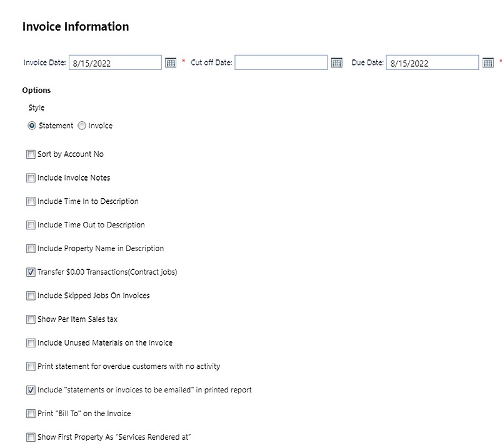Image resolution: width=502 pixels, height=448 pixels.
Task: Enable Show Per Item Sales tax
Action: [31, 319]
